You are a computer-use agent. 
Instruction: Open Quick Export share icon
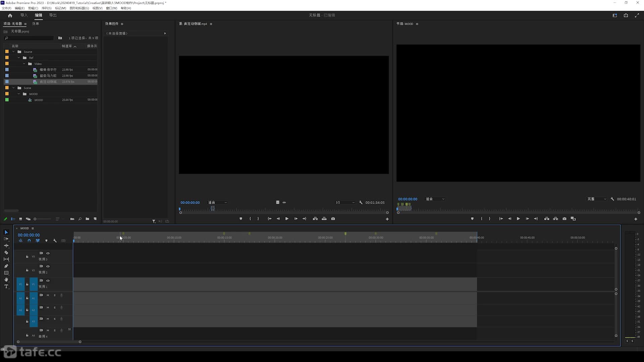coord(626,15)
